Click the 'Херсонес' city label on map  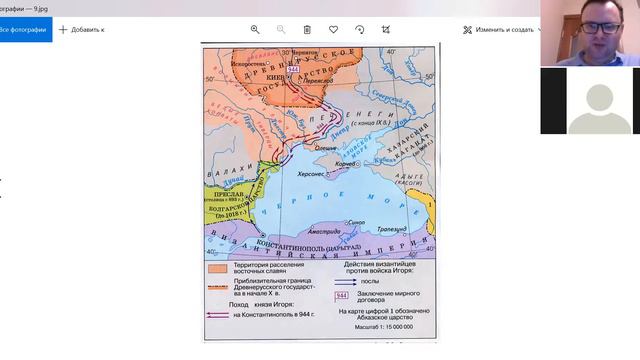click(311, 174)
